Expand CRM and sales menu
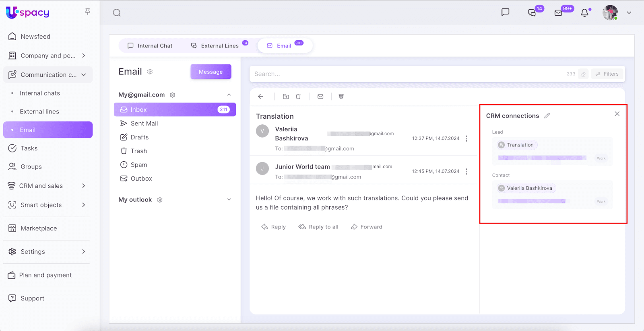 [84, 186]
